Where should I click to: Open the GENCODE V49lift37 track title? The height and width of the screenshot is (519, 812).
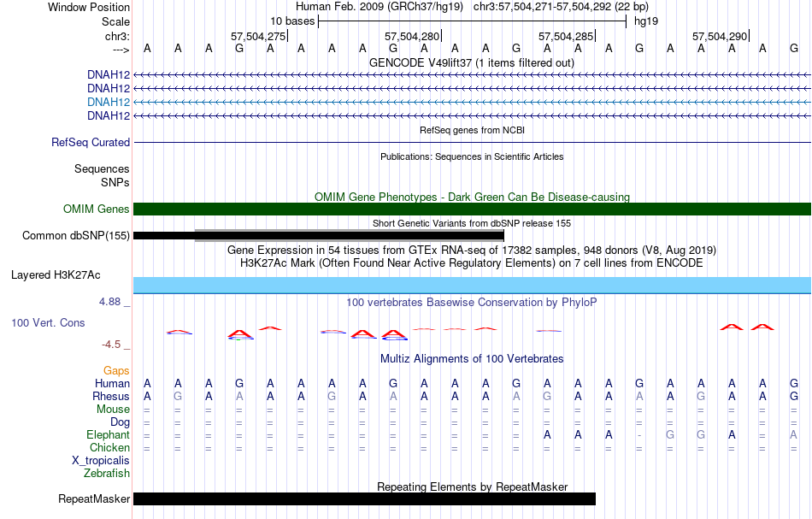472,62
